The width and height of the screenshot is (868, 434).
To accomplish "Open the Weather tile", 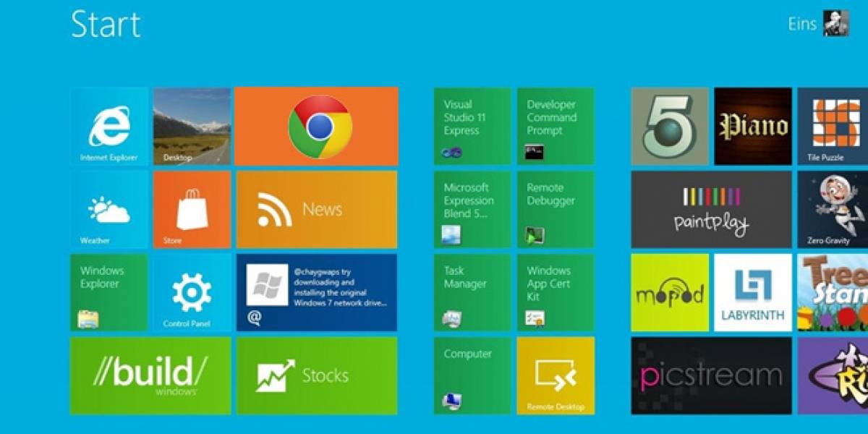I will click(x=109, y=210).
